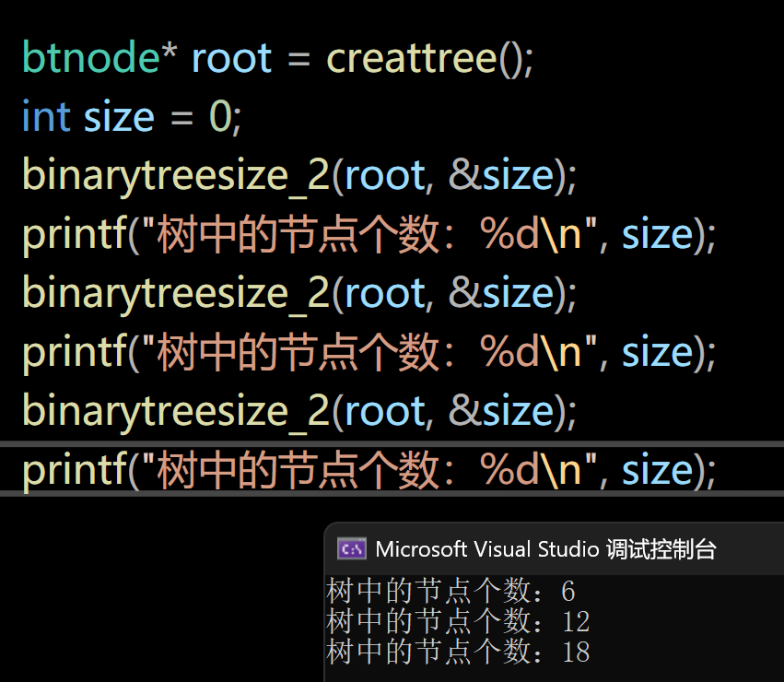The image size is (784, 682).
Task: Click console output '树中的节点个数: 18'
Action: coord(458,651)
